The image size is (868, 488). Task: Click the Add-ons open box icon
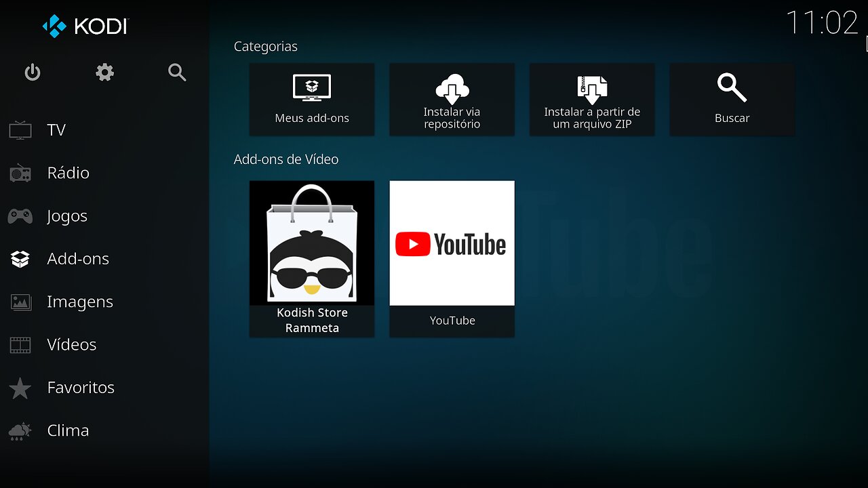click(20, 259)
